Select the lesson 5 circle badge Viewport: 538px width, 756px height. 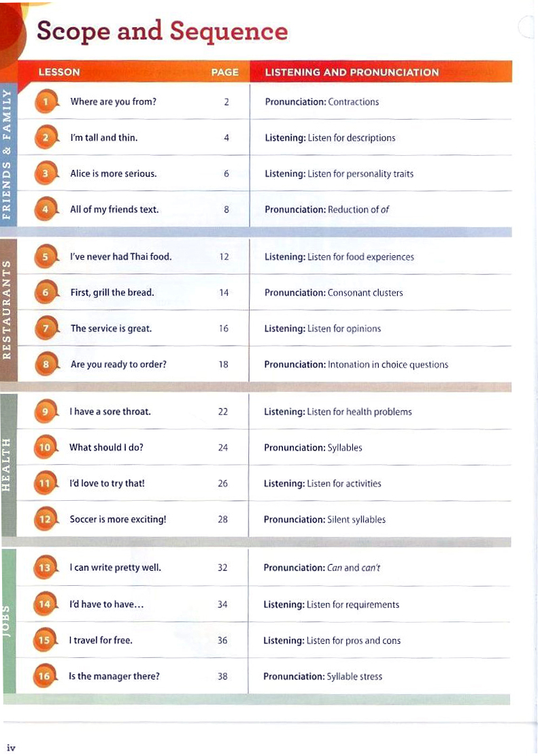[46, 257]
